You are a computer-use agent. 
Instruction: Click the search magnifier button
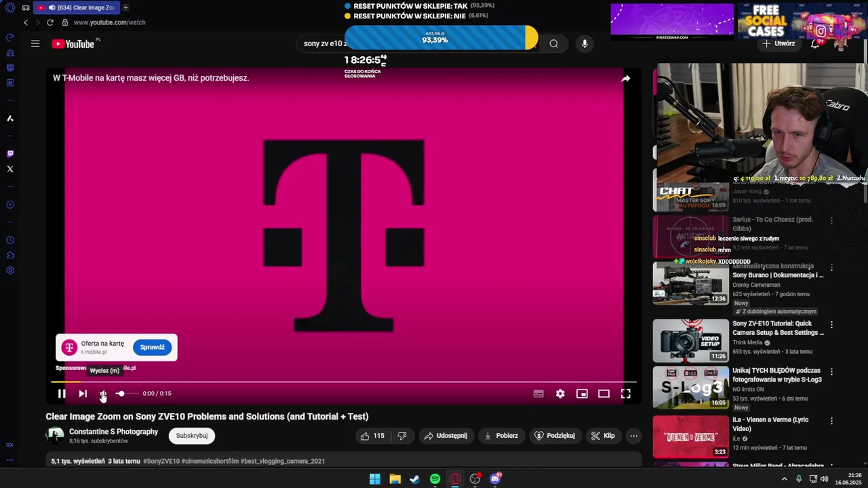[554, 43]
